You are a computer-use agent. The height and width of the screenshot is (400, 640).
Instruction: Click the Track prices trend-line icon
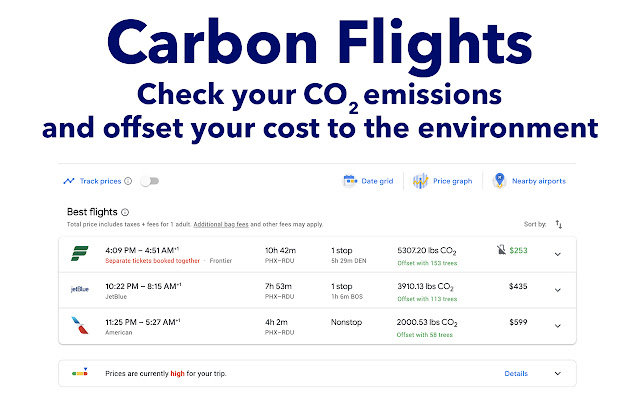tap(68, 181)
